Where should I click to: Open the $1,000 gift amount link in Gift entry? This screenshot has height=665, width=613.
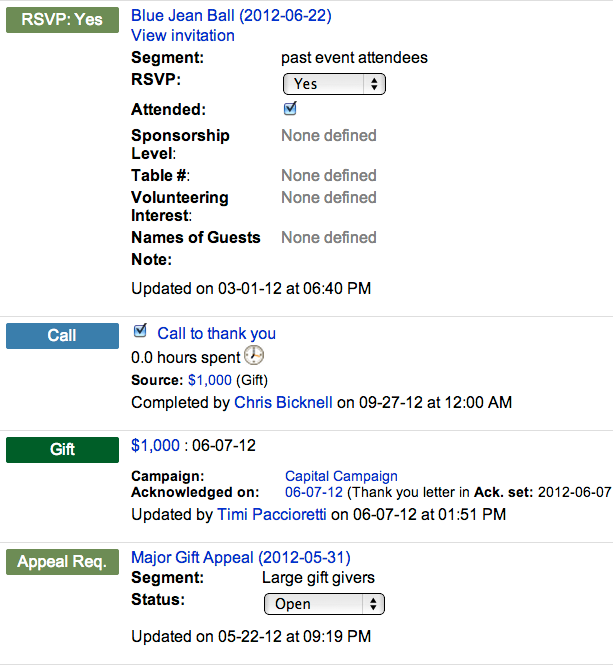click(155, 446)
